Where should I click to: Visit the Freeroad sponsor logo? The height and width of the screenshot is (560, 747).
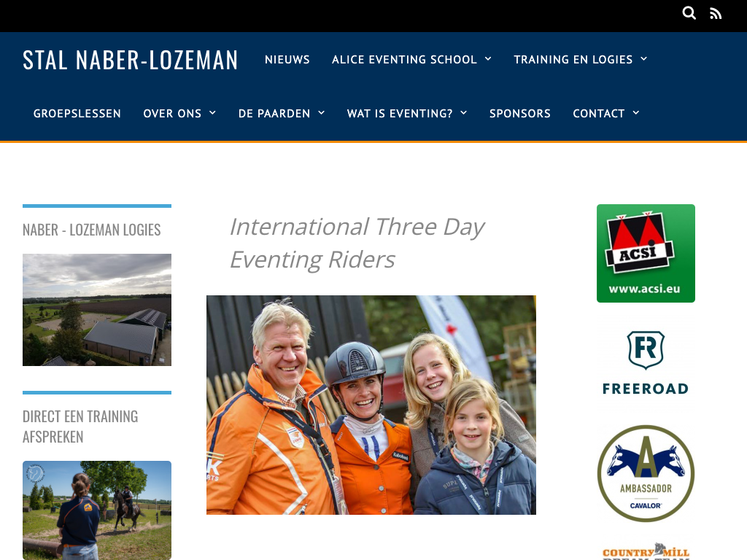coord(646,363)
